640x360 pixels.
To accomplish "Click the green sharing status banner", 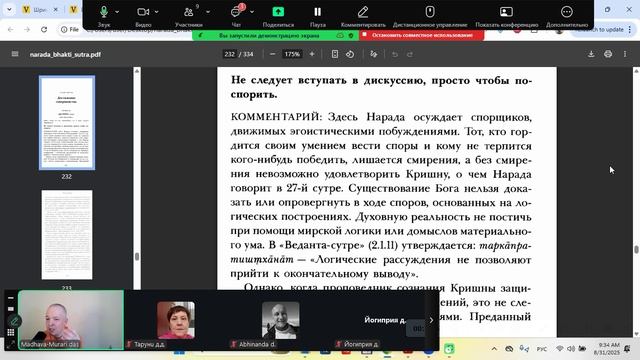I will pos(276,36).
